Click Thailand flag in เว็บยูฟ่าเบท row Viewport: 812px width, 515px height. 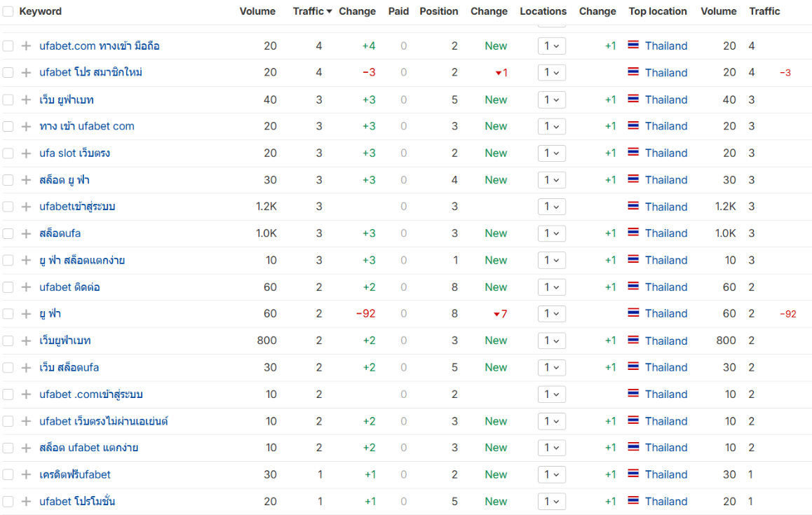[x=632, y=340]
